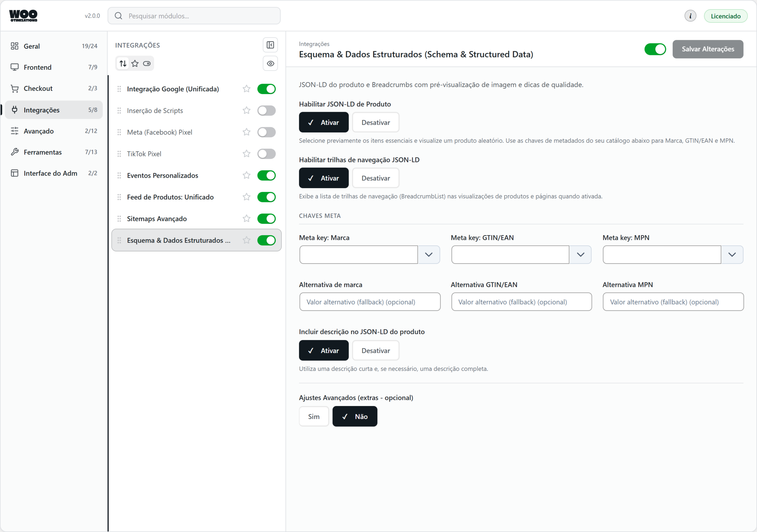The height and width of the screenshot is (532, 757).
Task: Go to the Frontend section
Action: point(54,67)
